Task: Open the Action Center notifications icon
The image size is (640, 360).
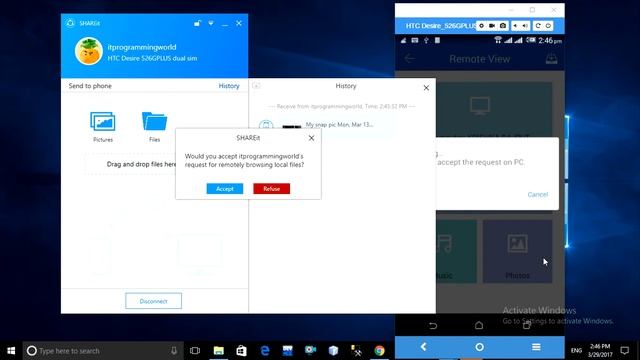Action: (x=624, y=351)
